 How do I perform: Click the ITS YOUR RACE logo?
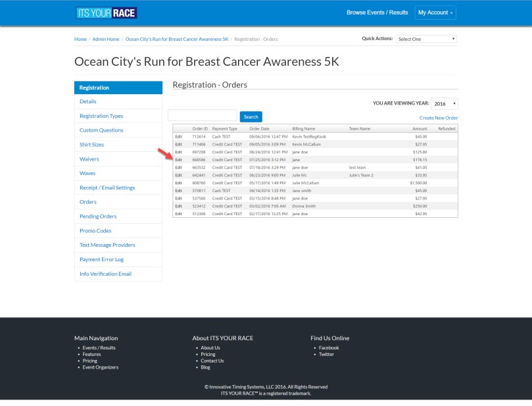107,13
